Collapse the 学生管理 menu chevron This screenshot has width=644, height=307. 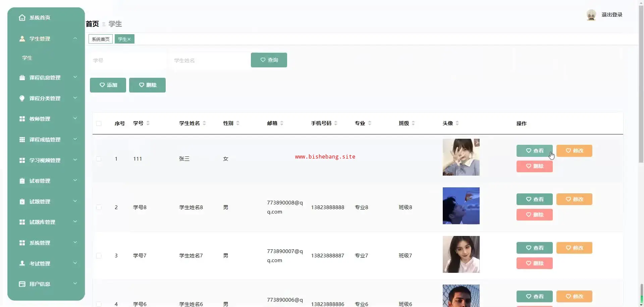pos(75,39)
